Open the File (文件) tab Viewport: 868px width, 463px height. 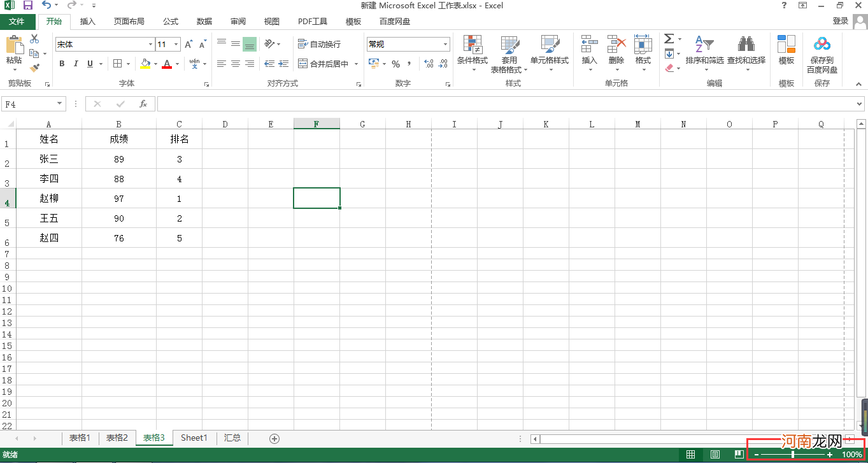(x=17, y=22)
